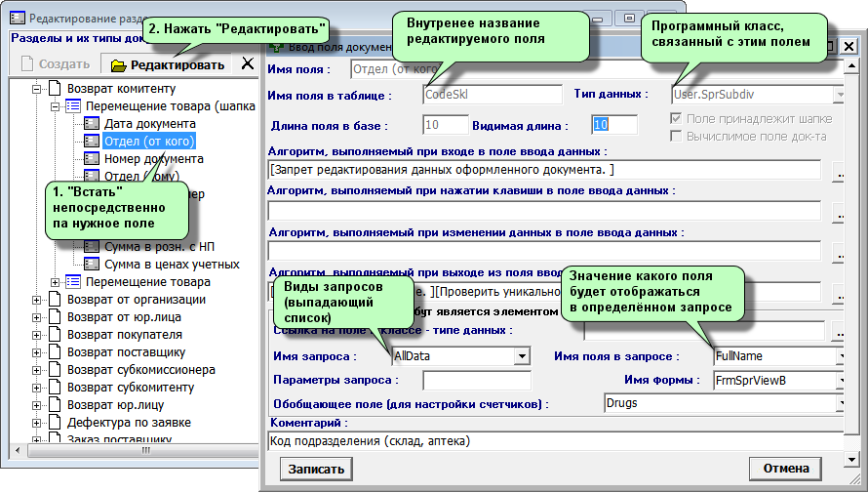Click the Возврат субкомиссионера document icon
This screenshot has height=493, width=868.
(55, 370)
